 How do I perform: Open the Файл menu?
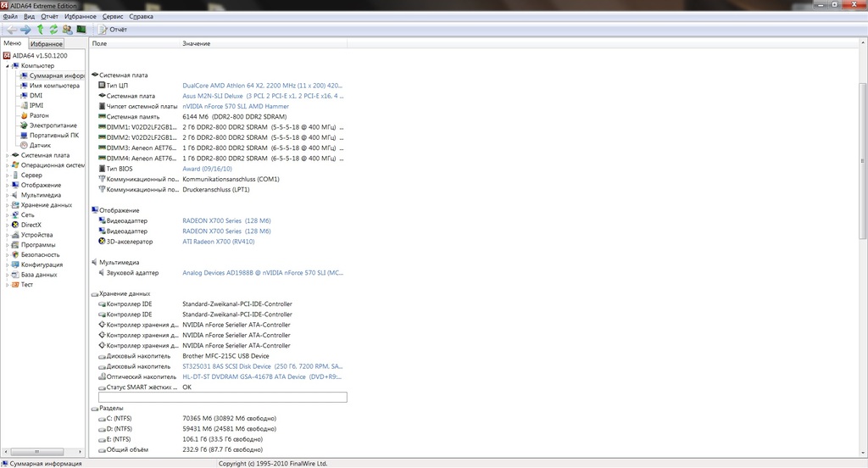(x=10, y=17)
